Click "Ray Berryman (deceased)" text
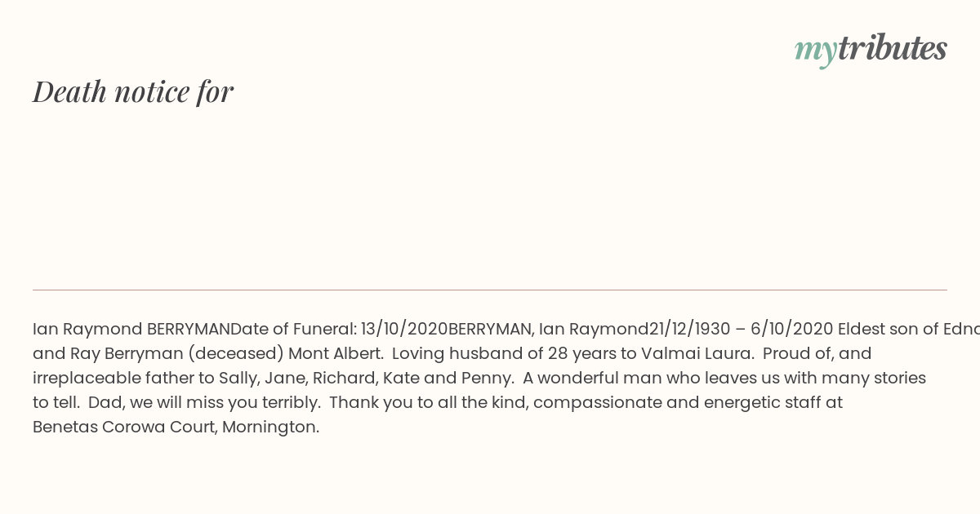980x514 pixels. pos(176,354)
